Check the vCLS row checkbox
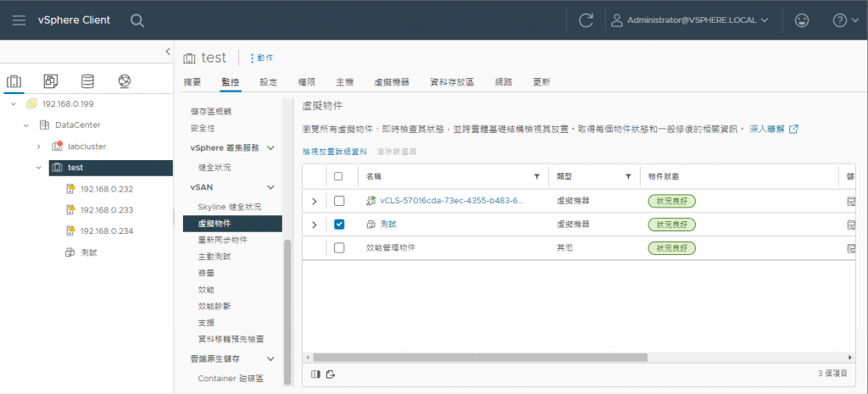This screenshot has height=394, width=868. [x=339, y=201]
